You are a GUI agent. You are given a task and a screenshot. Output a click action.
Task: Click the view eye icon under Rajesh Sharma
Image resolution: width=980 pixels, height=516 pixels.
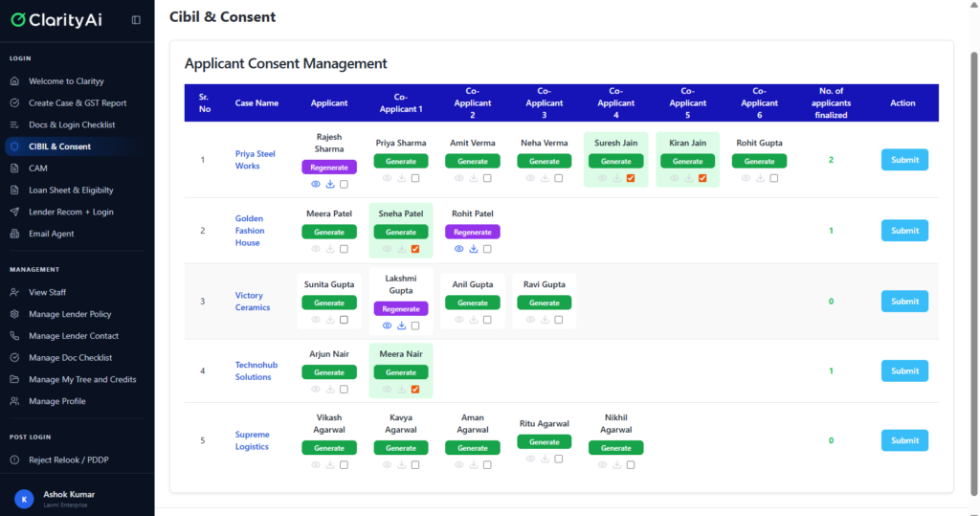coord(315,184)
